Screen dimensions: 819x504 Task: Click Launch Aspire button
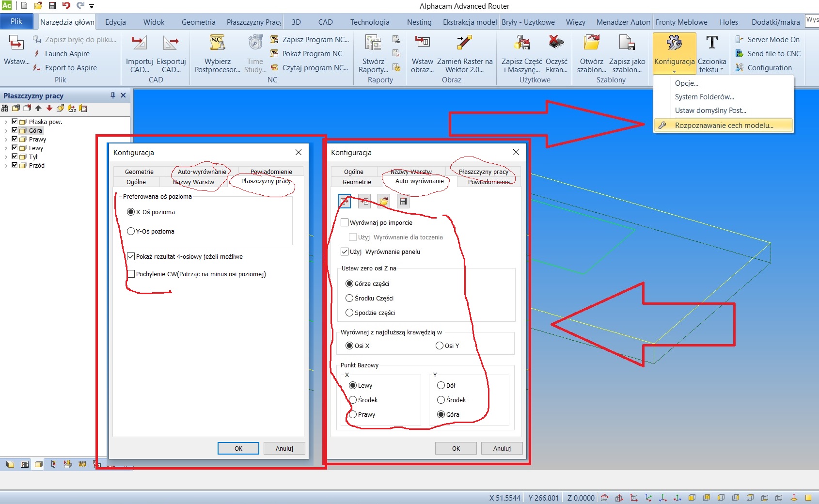[x=61, y=54]
